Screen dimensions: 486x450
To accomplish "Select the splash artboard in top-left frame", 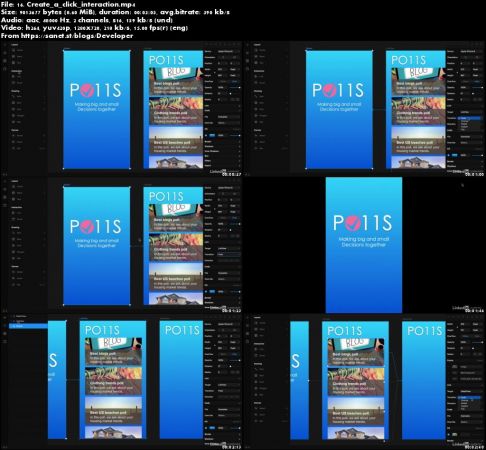I will pyautogui.click(x=97, y=110).
